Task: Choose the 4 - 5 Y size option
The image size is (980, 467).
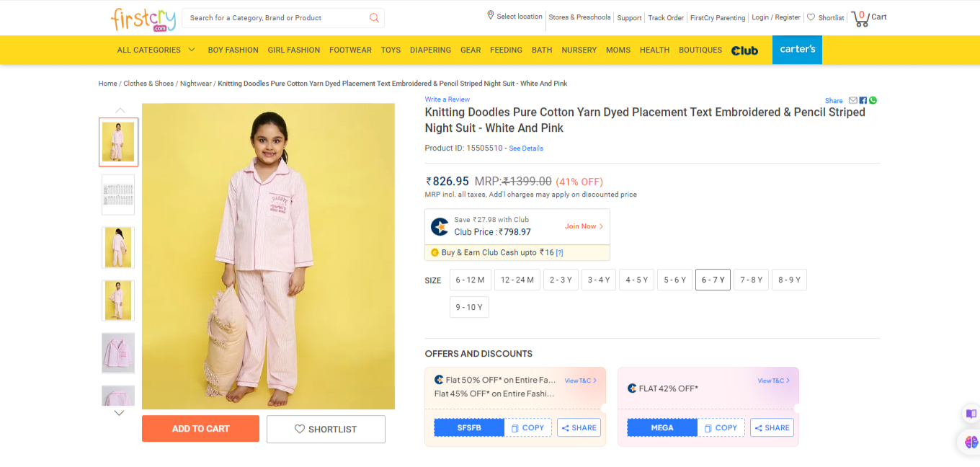Action: [636, 280]
